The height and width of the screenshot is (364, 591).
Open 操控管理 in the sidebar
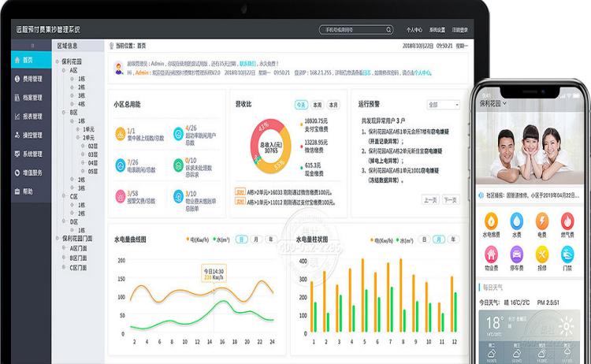click(x=31, y=135)
